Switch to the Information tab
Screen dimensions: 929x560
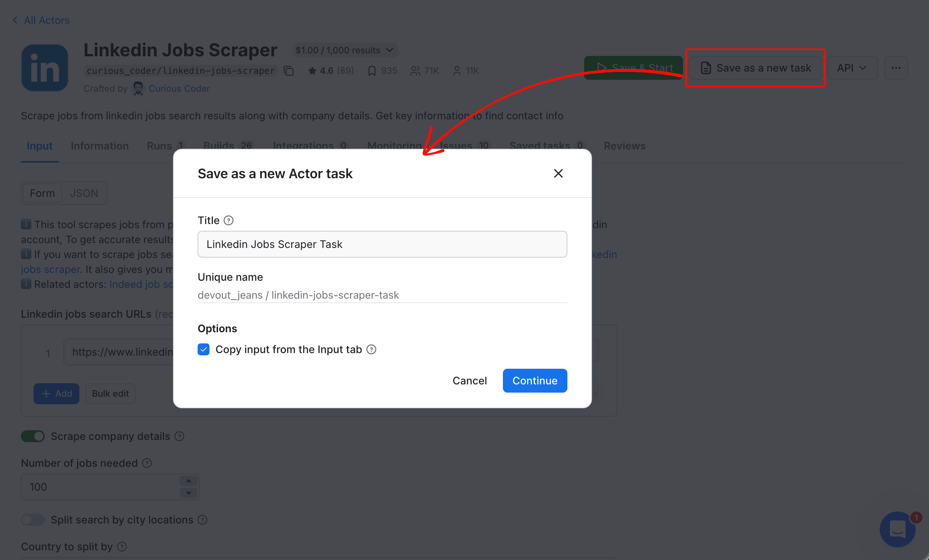100,146
